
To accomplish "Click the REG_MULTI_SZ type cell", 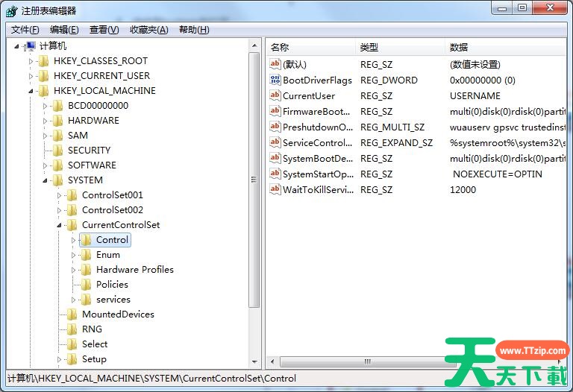I will [x=392, y=127].
